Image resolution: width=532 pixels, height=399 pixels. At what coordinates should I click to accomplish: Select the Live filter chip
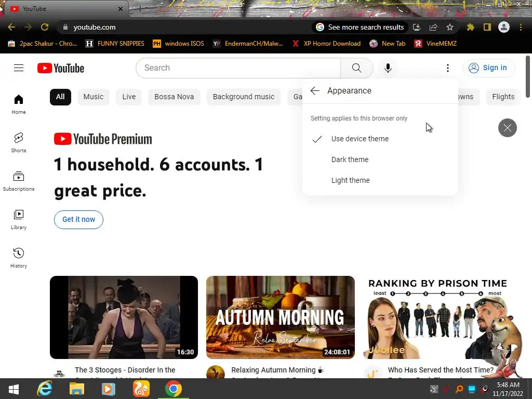[x=129, y=97]
